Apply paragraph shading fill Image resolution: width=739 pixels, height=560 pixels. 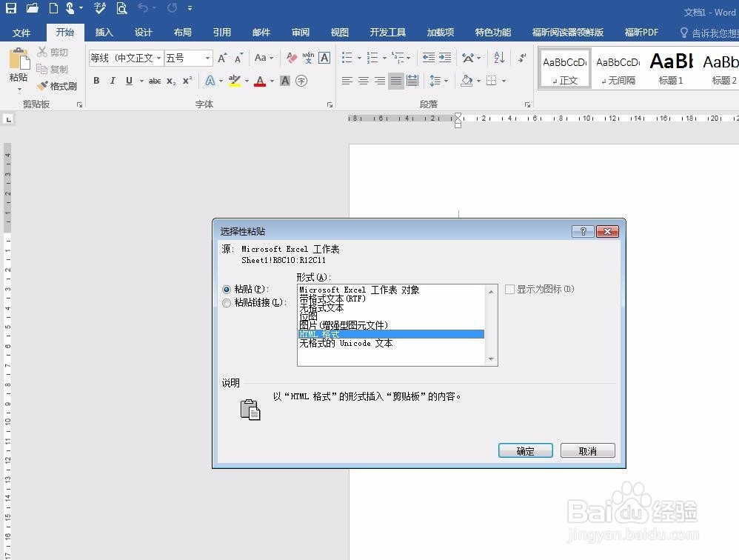pos(467,81)
